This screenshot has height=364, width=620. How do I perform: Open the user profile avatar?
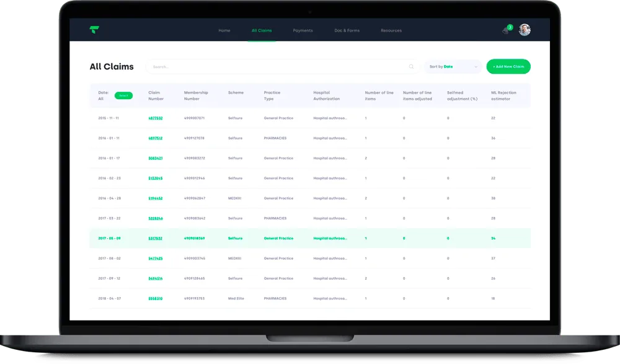tap(525, 30)
